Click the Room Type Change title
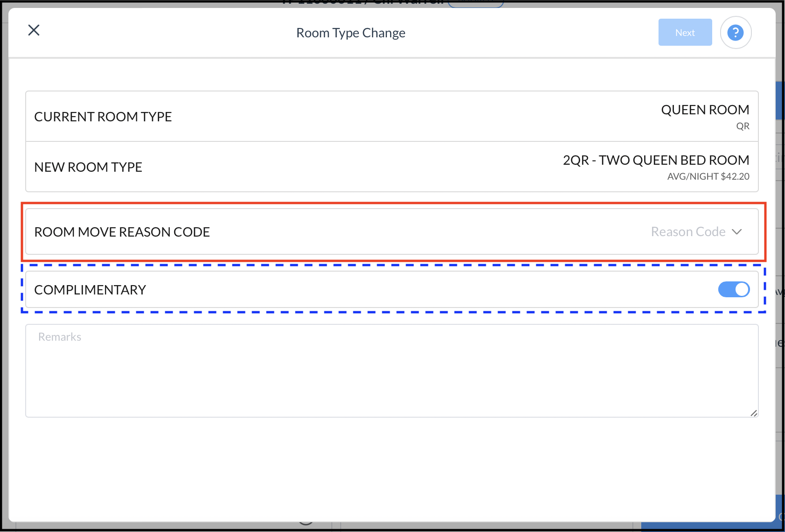This screenshot has height=532, width=785. (x=350, y=33)
